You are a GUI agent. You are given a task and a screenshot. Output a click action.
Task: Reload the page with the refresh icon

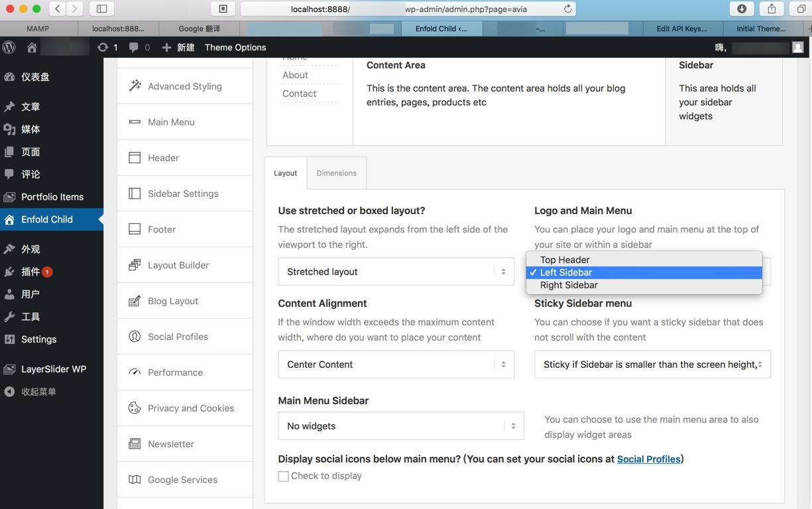567,9
